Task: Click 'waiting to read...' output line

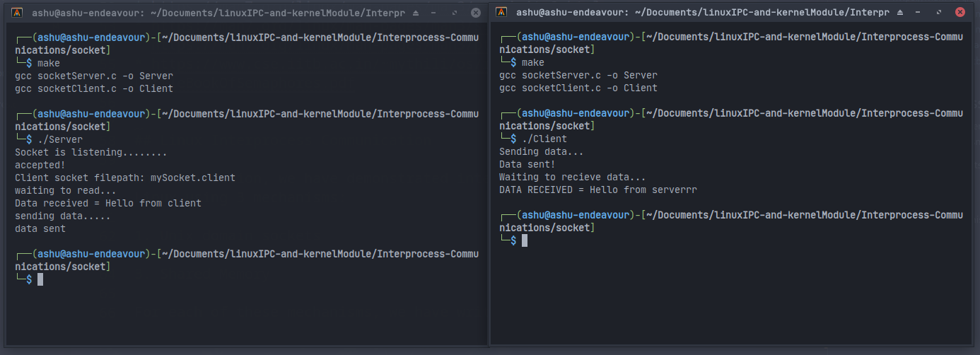Action: (x=66, y=190)
